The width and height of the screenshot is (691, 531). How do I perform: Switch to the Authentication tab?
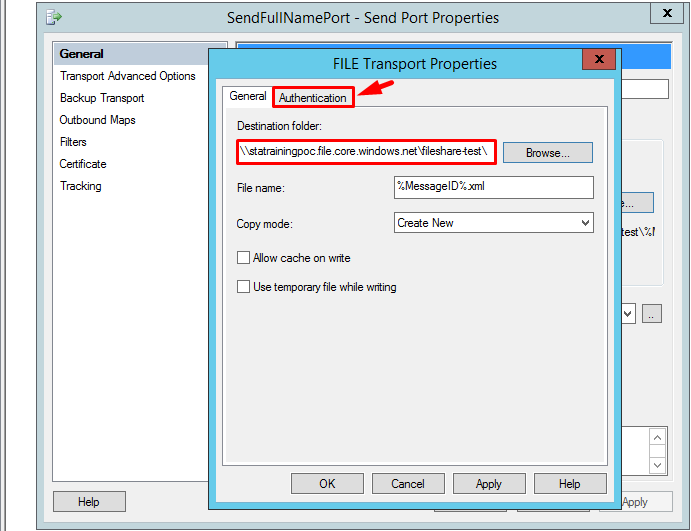[x=313, y=98]
